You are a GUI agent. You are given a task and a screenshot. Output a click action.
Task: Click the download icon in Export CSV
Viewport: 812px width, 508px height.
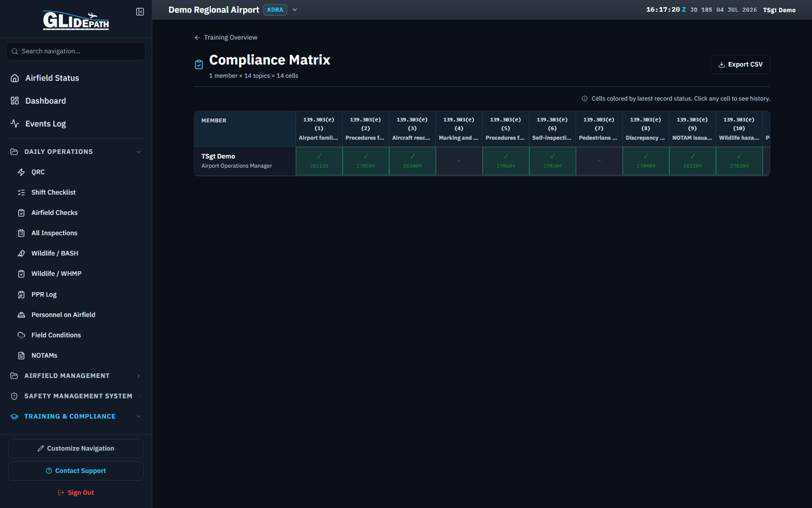tap(722, 65)
